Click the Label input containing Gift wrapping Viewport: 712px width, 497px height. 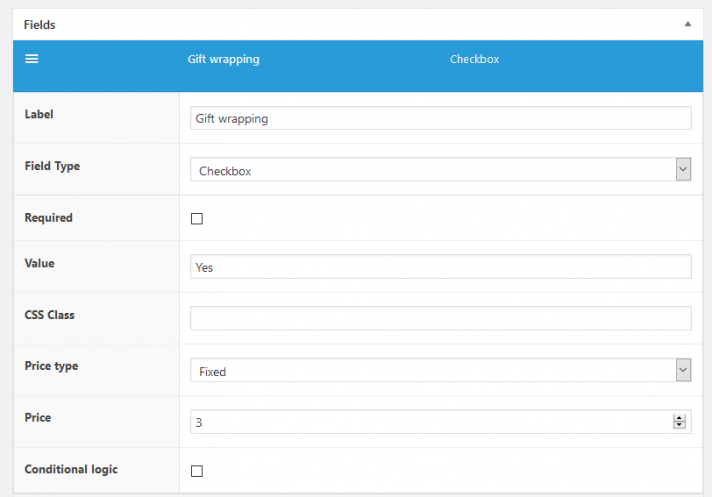[440, 118]
